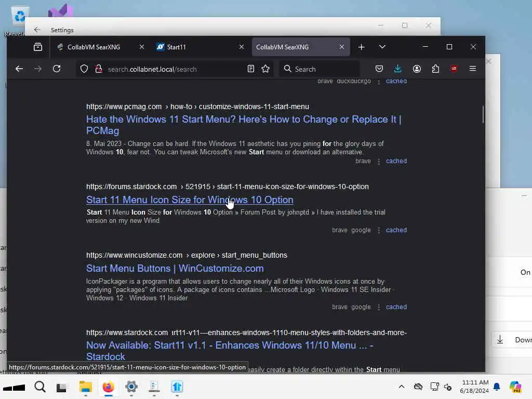532x399 pixels.
Task: Switch to the Start11 tab
Action: coord(200,47)
